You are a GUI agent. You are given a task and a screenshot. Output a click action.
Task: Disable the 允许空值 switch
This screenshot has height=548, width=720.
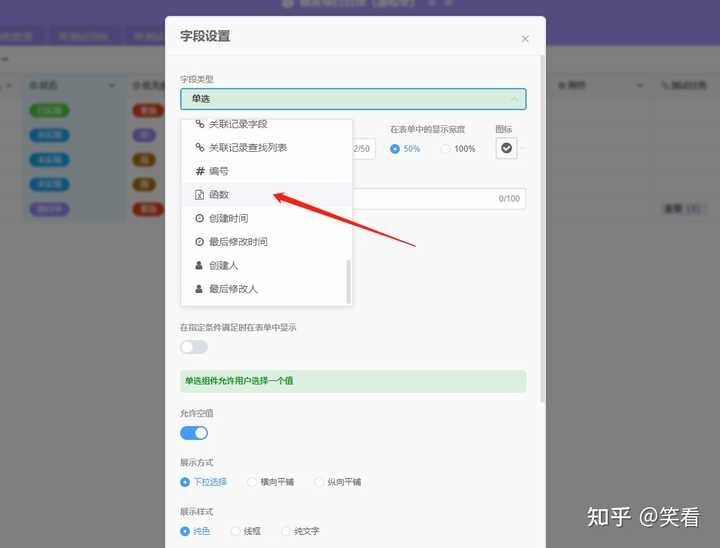(x=194, y=433)
